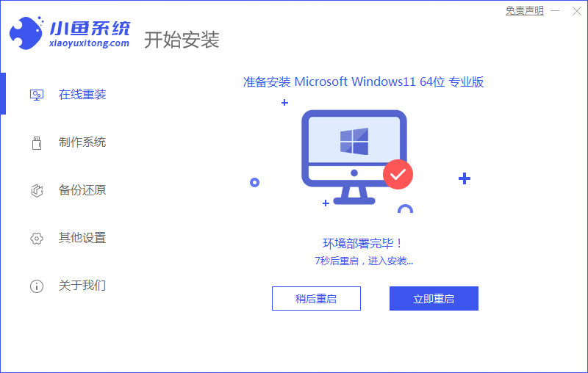Open the 免责声明 link
This screenshot has height=373, width=588.
[524, 10]
